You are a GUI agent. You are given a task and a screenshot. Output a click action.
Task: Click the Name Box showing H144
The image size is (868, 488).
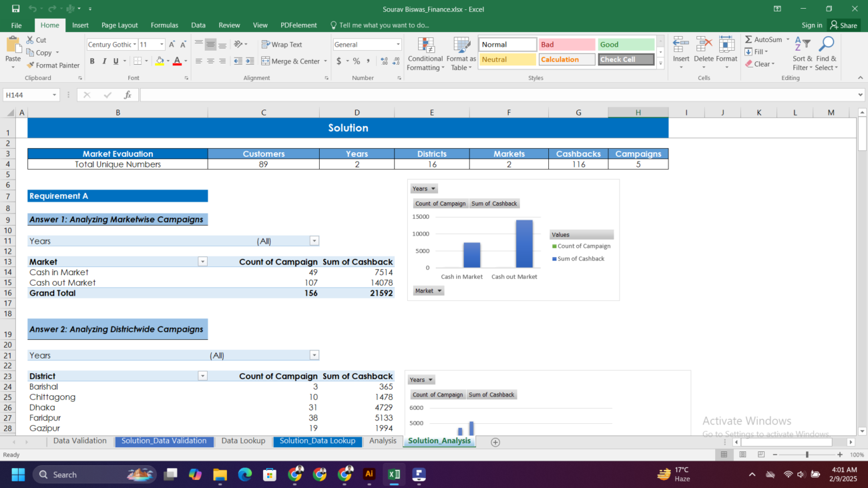[31, 95]
